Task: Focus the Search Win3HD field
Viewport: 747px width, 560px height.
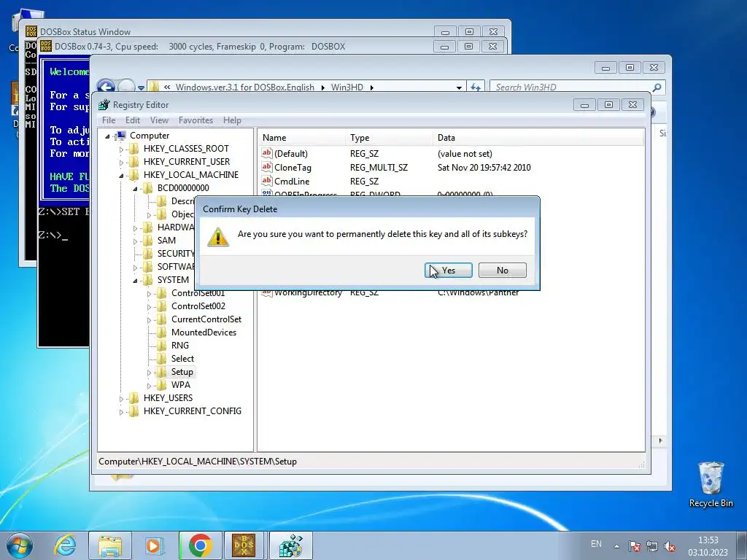Action: tap(572, 87)
